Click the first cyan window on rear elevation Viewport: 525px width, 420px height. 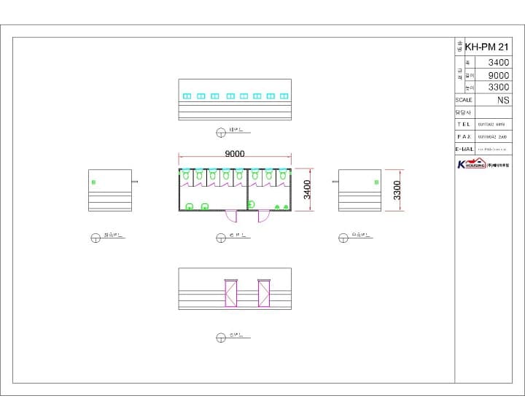pyautogui.click(x=187, y=96)
